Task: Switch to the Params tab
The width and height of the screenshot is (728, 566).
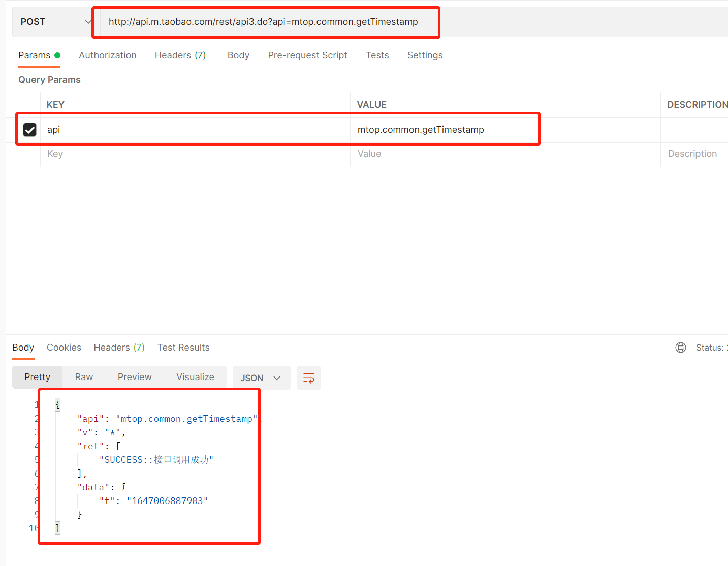Action: point(39,55)
